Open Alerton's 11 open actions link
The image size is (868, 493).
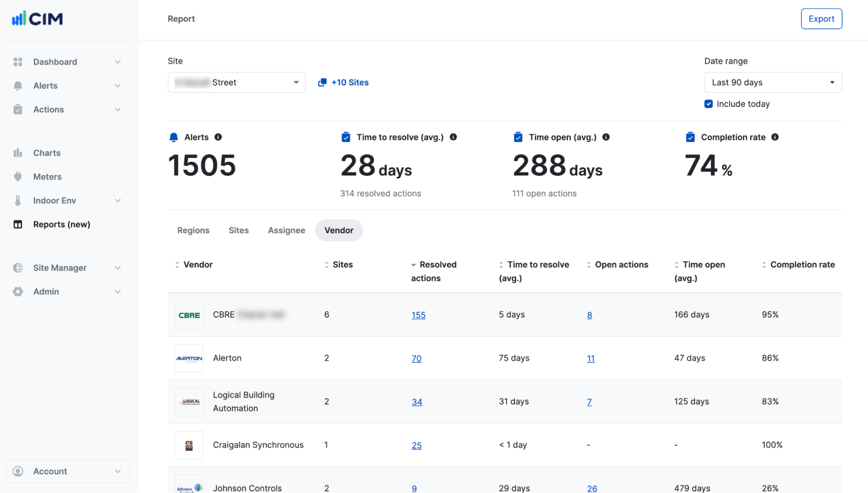coord(591,358)
